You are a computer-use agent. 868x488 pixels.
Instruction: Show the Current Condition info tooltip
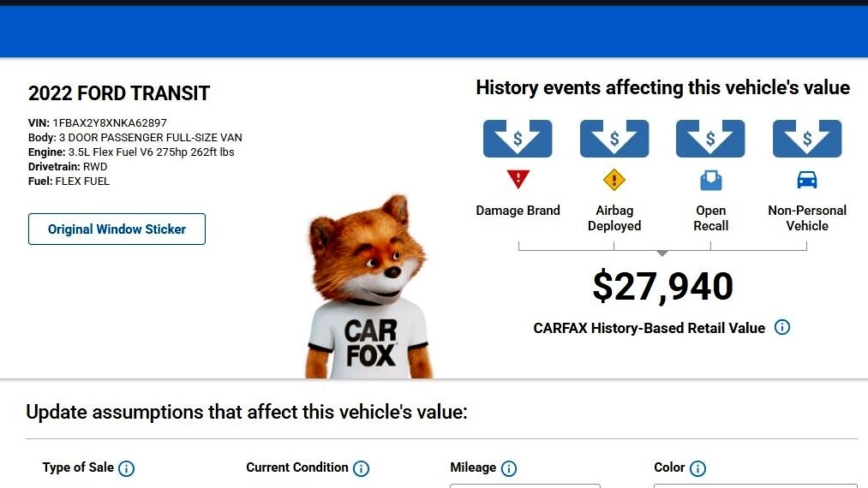(x=361, y=468)
